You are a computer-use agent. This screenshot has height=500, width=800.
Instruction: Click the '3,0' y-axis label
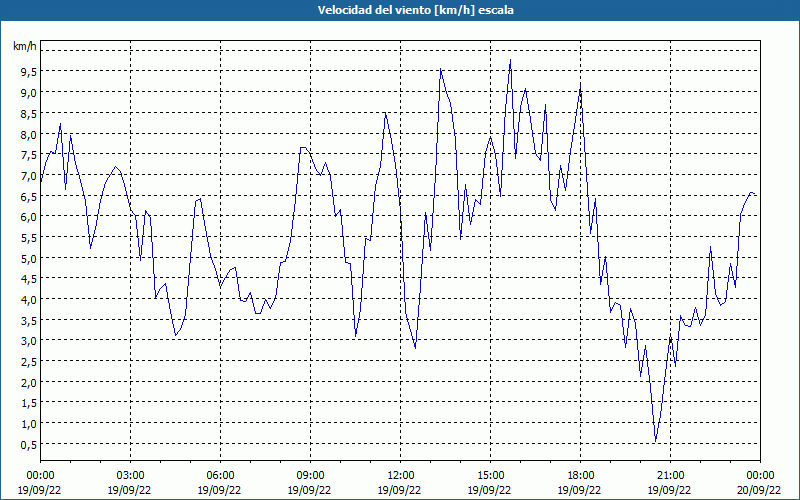(28, 341)
